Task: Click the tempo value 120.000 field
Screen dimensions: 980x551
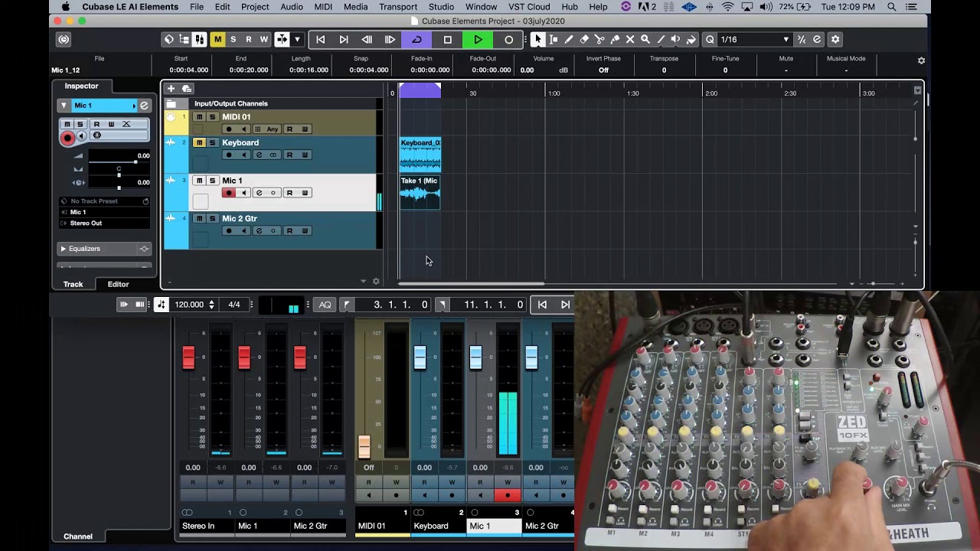Action: pyautogui.click(x=189, y=305)
